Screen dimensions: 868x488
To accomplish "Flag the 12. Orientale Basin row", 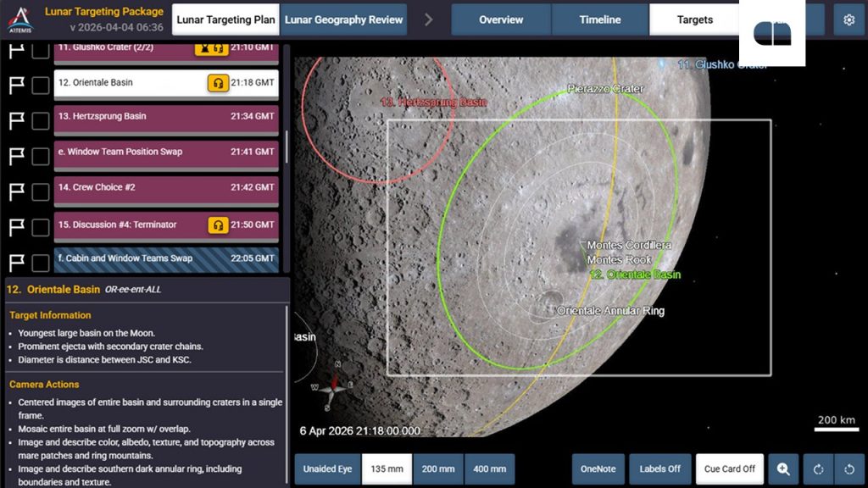I will (17, 86).
